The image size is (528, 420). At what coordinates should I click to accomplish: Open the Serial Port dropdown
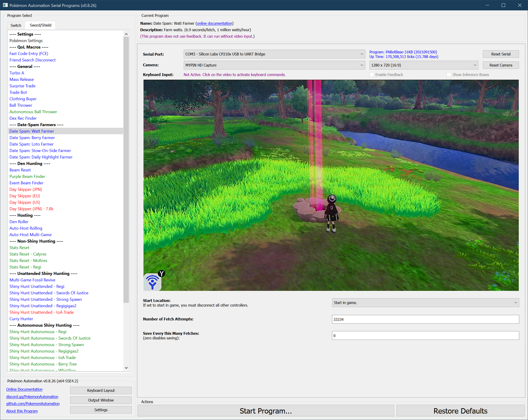(274, 54)
